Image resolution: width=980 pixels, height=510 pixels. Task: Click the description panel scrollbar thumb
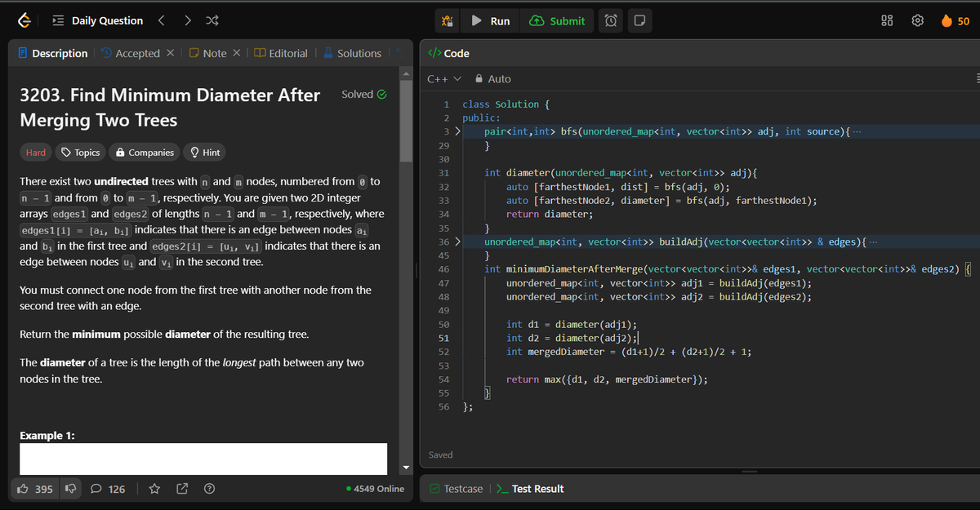(406, 122)
